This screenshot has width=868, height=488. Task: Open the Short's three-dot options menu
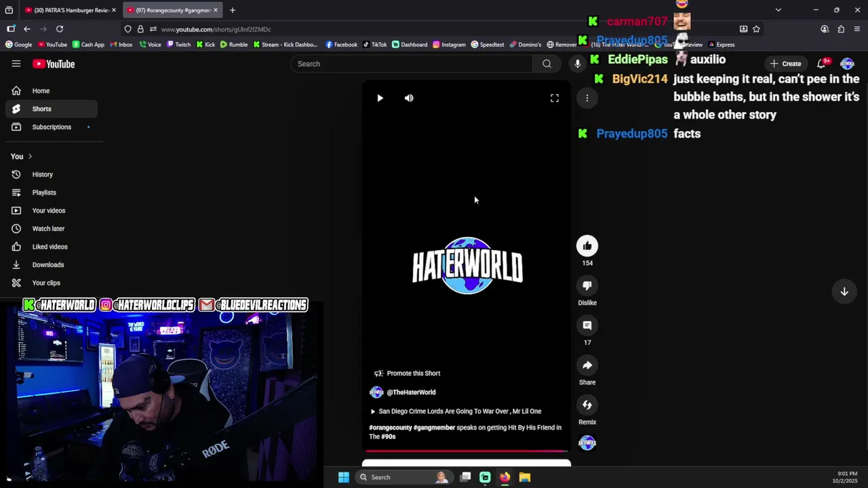point(587,98)
